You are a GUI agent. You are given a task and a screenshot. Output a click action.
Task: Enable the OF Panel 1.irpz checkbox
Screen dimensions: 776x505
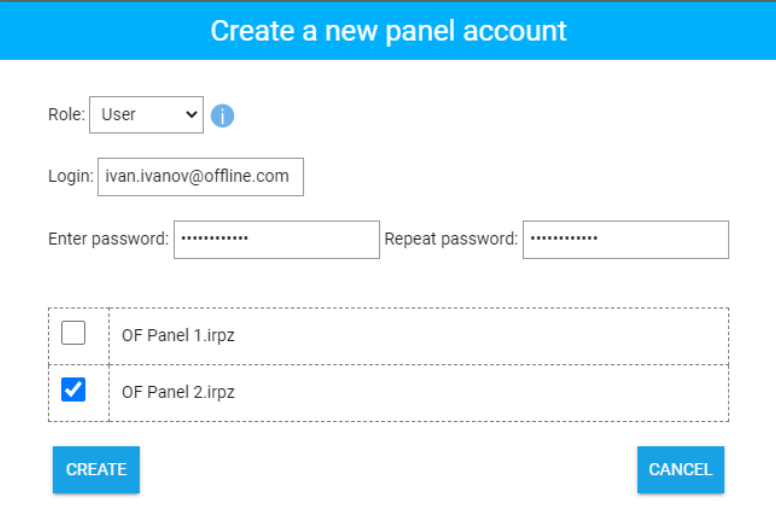(74, 333)
